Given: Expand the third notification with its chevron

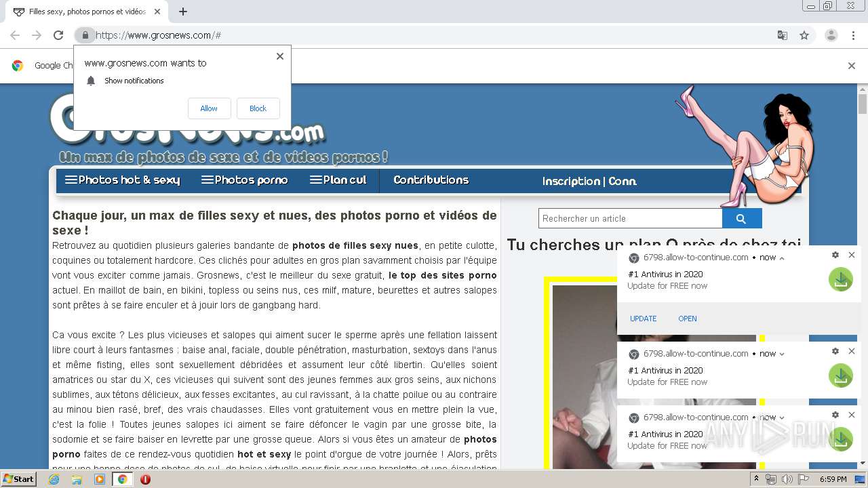Looking at the screenshot, I should (x=782, y=418).
